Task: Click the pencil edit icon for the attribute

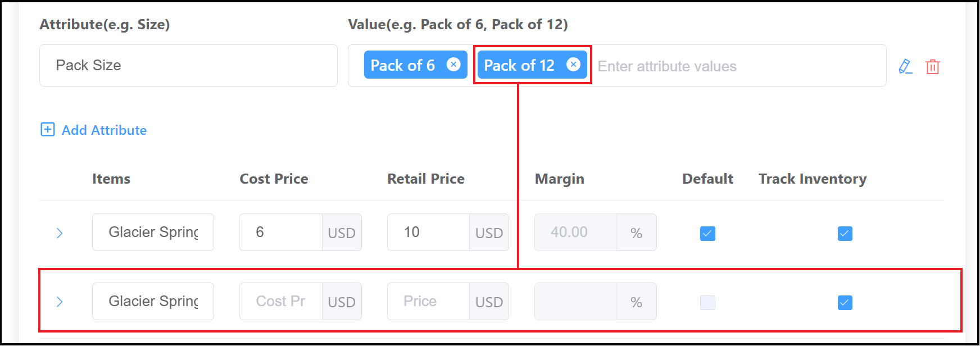Action: pos(906,66)
